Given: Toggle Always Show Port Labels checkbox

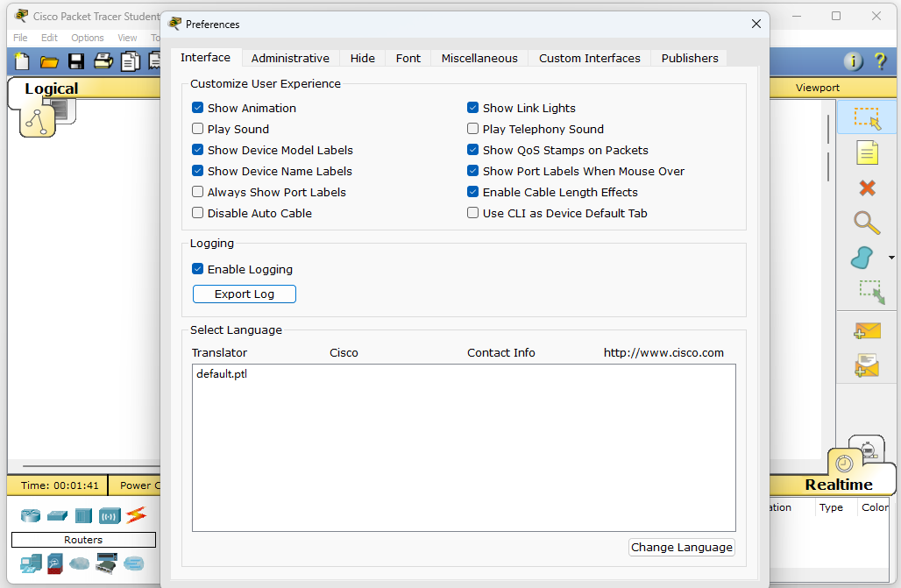Looking at the screenshot, I should [197, 192].
